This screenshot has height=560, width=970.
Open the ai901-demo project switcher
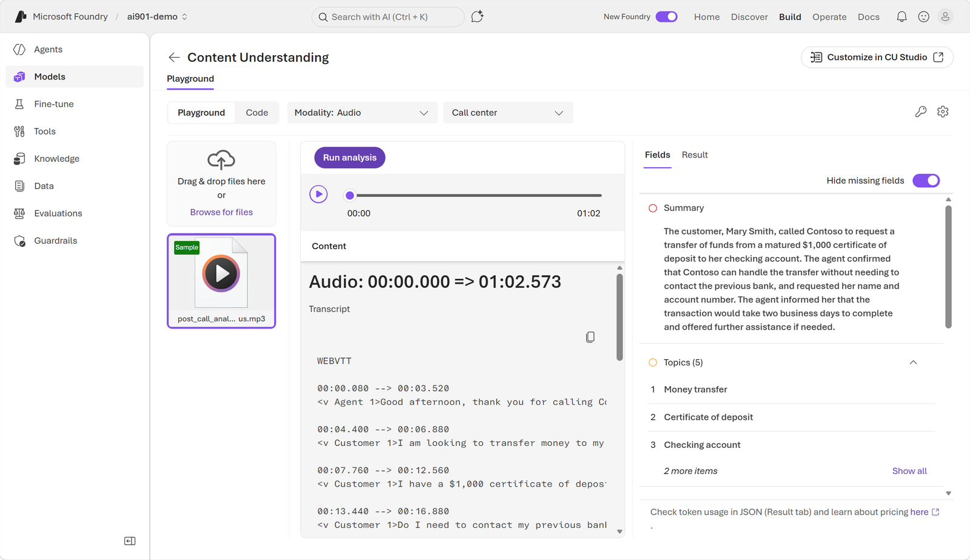coord(157,17)
